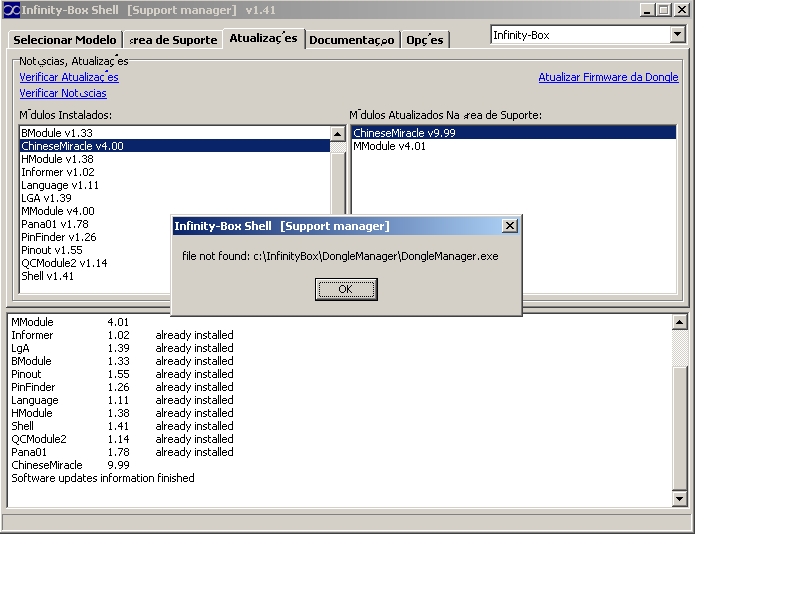This screenshot has height=600, width=800.
Task: Click the log panel scroll down arrow
Action: (x=679, y=498)
